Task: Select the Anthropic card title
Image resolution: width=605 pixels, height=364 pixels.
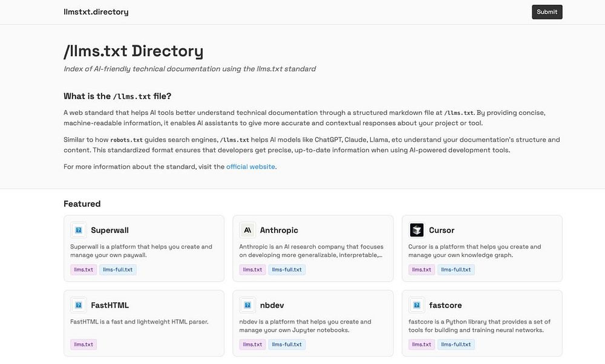Action: pyautogui.click(x=279, y=230)
